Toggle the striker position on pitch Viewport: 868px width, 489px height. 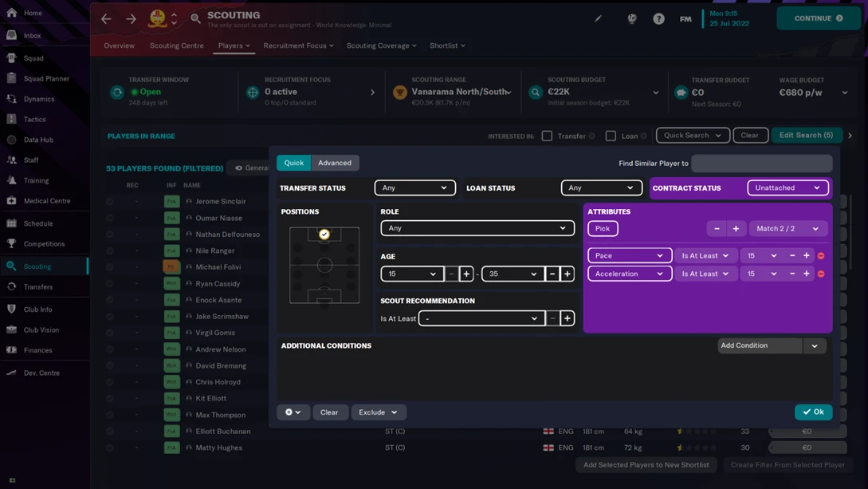point(324,235)
